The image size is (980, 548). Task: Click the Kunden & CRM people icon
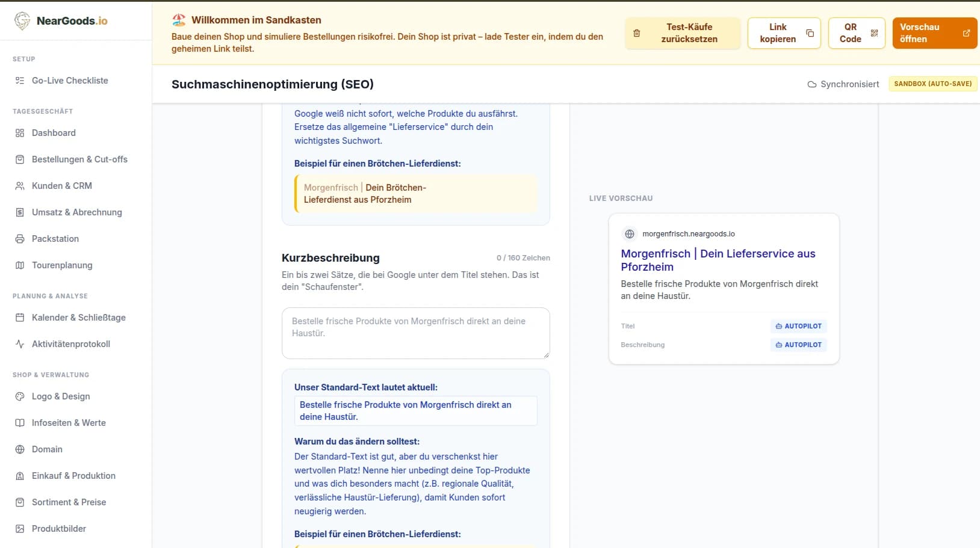click(20, 186)
